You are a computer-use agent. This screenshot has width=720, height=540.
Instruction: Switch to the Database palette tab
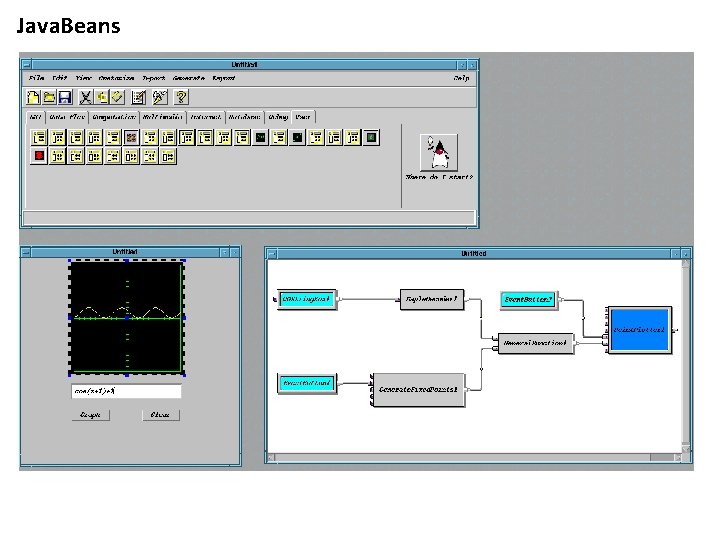[245, 117]
